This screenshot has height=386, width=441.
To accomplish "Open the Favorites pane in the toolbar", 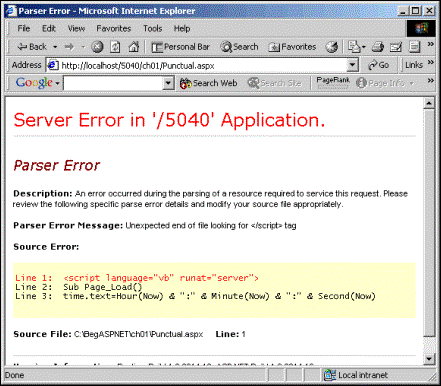I will (x=292, y=47).
